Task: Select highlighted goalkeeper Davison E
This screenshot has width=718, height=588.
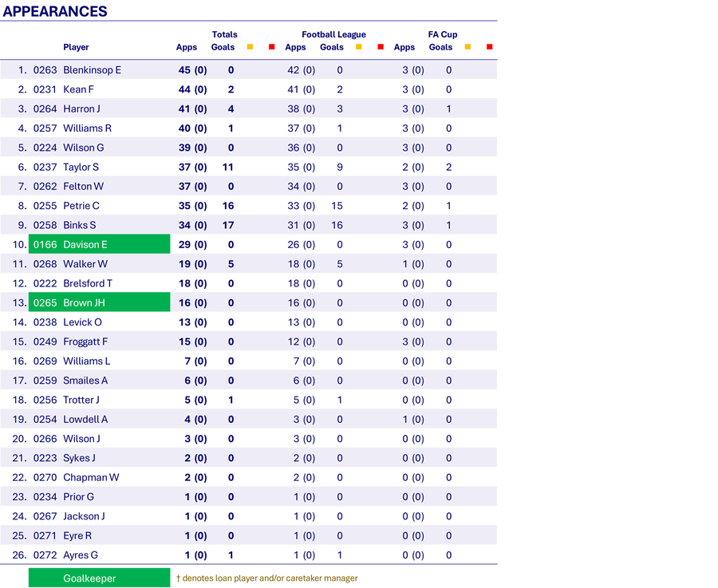Action: pos(100,244)
